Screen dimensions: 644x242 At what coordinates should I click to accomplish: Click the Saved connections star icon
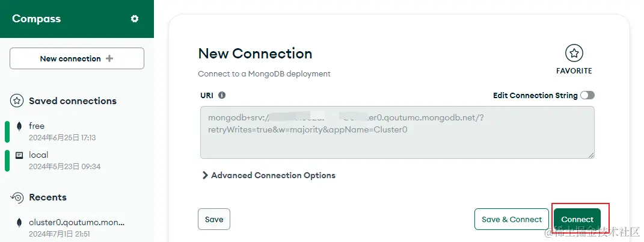tap(17, 101)
